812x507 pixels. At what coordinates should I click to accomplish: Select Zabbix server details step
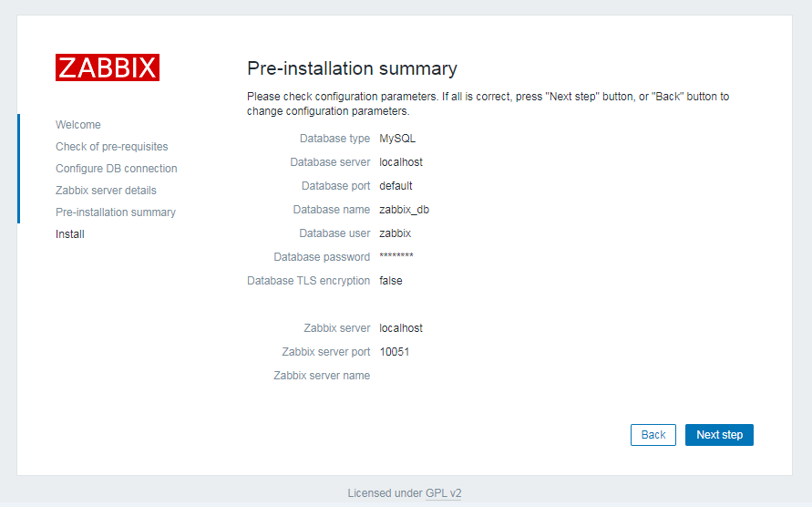point(106,191)
